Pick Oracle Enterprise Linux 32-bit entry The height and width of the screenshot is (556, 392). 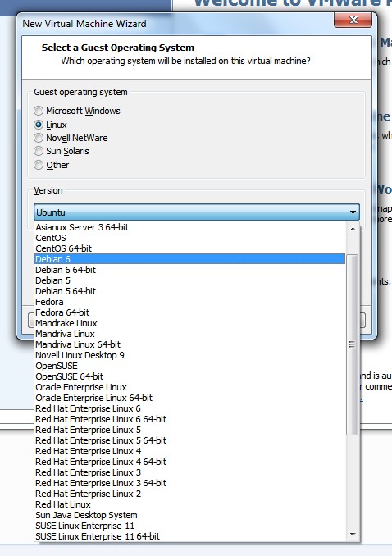point(189,387)
